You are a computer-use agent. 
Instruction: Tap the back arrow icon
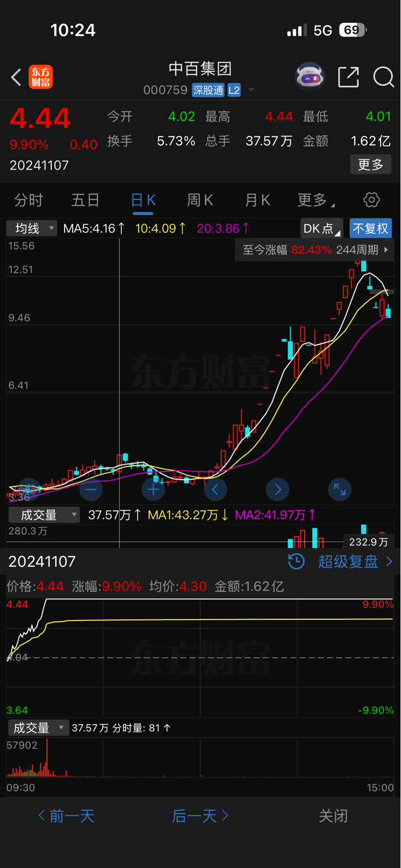click(16, 77)
